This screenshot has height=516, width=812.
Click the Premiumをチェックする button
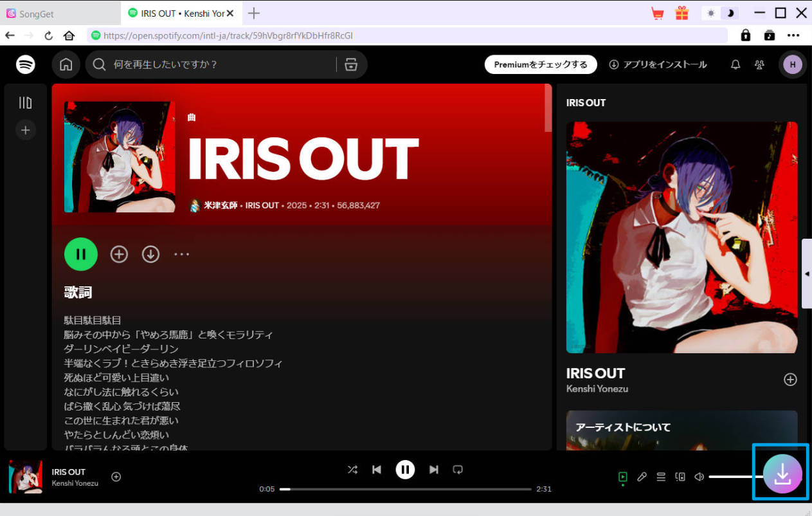click(x=541, y=64)
